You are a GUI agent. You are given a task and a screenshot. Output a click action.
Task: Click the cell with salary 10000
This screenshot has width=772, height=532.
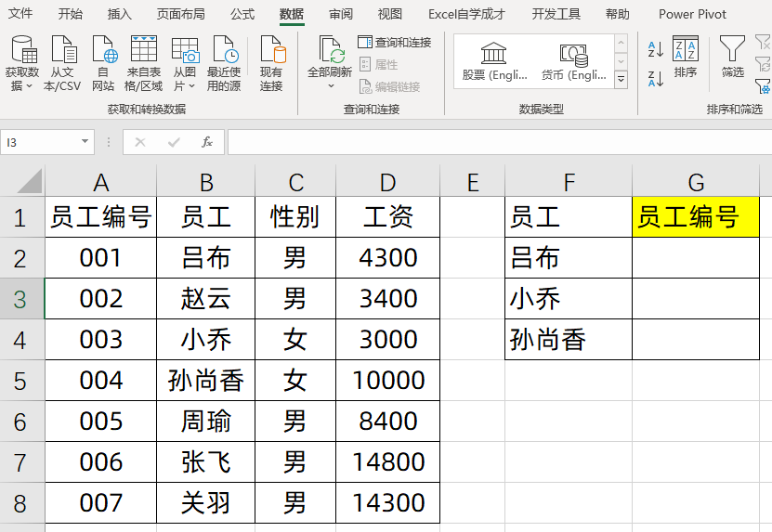(x=388, y=381)
